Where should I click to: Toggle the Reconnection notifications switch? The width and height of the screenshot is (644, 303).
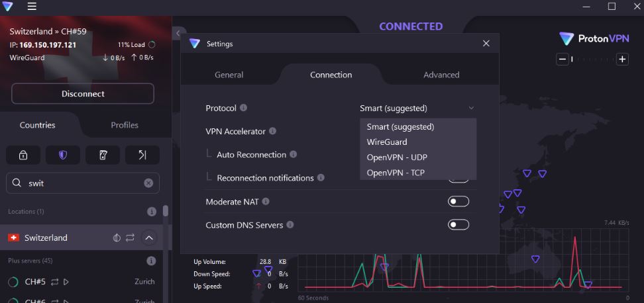click(x=458, y=181)
